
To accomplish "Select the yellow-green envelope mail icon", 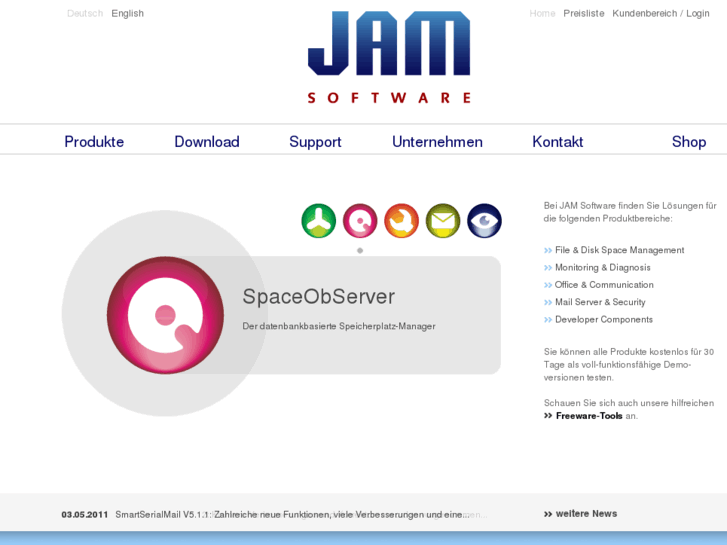I will (443, 221).
